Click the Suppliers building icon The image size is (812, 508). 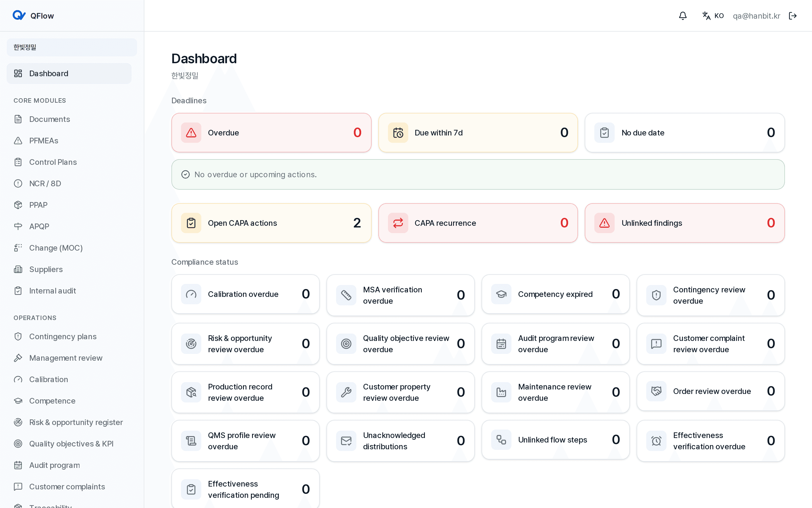[18, 270]
